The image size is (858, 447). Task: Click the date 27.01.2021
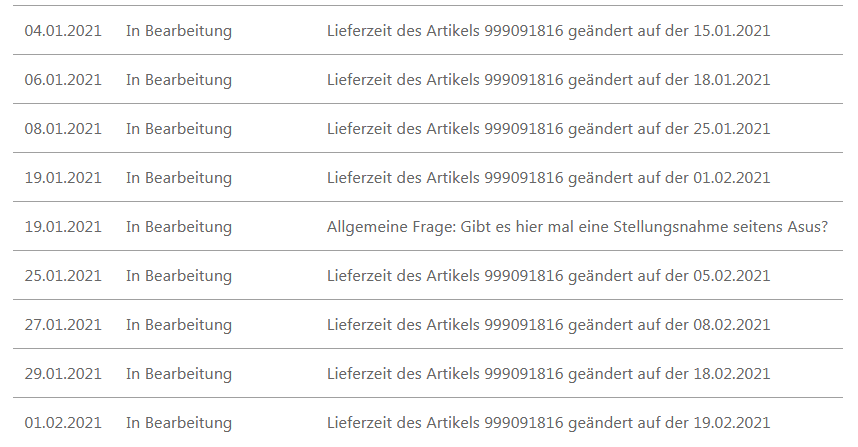[x=63, y=325]
